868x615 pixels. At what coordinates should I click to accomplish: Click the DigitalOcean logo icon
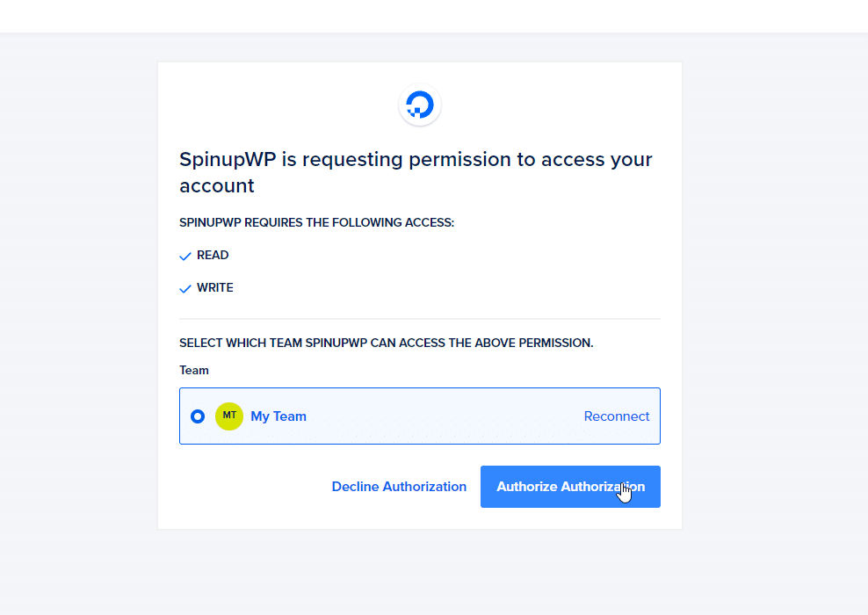(x=420, y=105)
